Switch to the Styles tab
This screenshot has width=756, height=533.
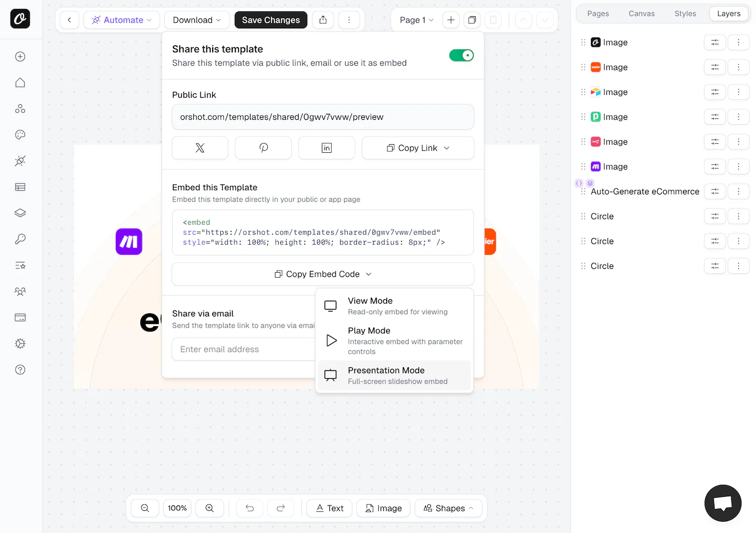[x=685, y=14]
